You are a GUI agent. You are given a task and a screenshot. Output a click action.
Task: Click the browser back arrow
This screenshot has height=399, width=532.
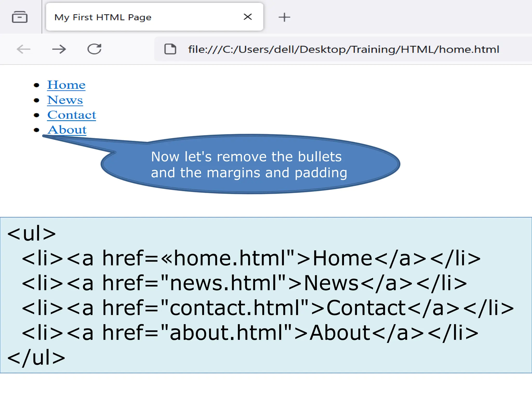coord(23,49)
